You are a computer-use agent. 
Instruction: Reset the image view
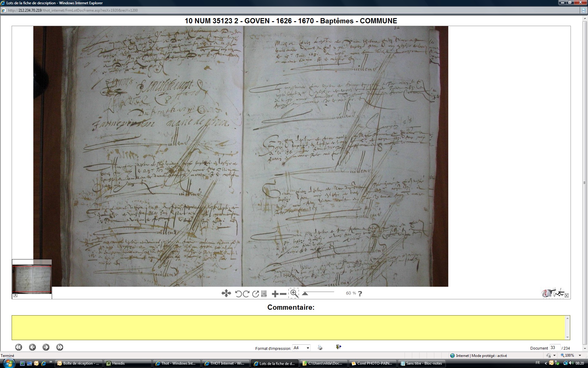pyautogui.click(x=255, y=294)
